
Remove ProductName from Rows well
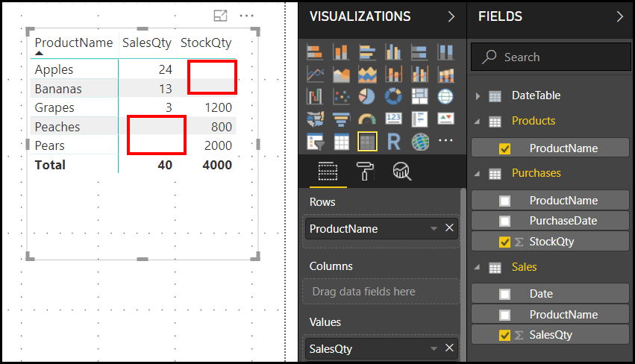click(x=449, y=228)
